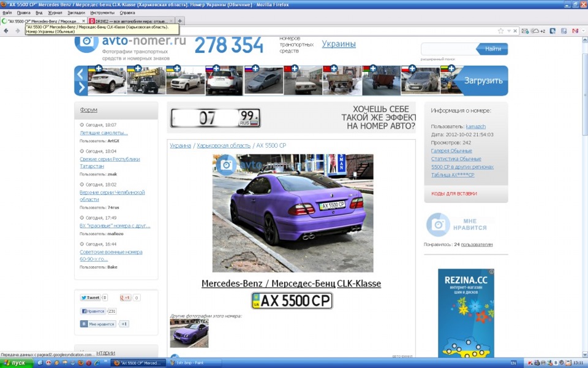
Task: Click the Найти search button
Action: coord(492,49)
